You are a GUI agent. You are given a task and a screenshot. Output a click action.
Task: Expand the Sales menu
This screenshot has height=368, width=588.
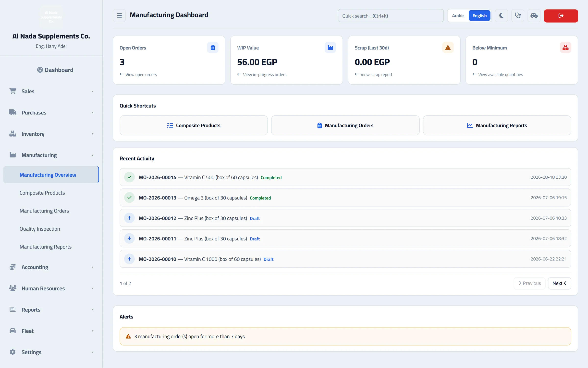pyautogui.click(x=51, y=91)
